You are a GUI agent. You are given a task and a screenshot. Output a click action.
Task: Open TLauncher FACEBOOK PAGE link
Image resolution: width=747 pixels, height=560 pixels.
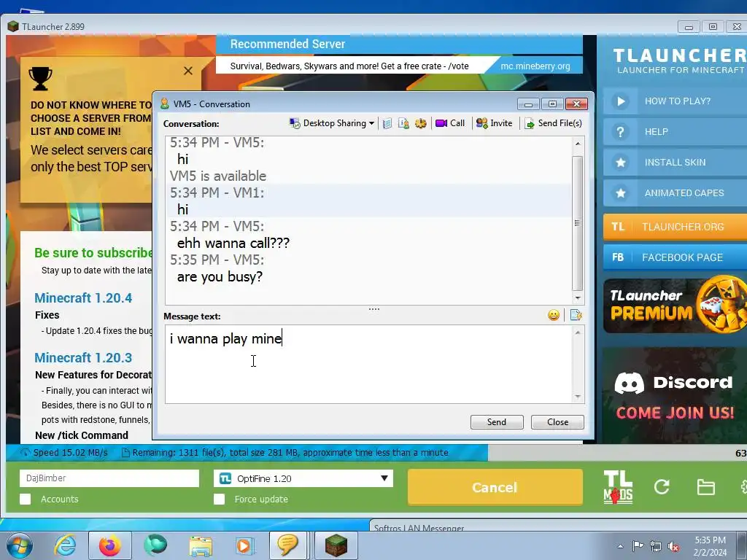point(675,257)
